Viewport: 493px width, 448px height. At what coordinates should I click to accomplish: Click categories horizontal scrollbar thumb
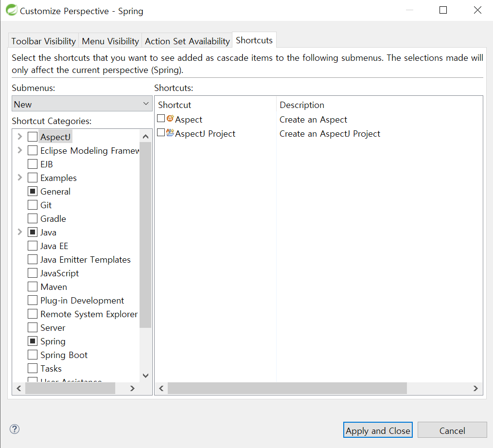point(70,388)
